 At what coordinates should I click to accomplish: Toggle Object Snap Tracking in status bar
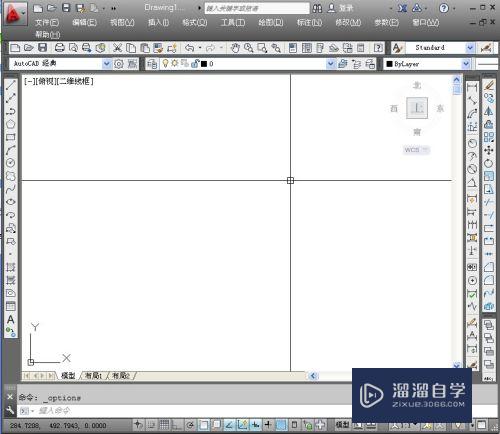pyautogui.click(x=229, y=425)
